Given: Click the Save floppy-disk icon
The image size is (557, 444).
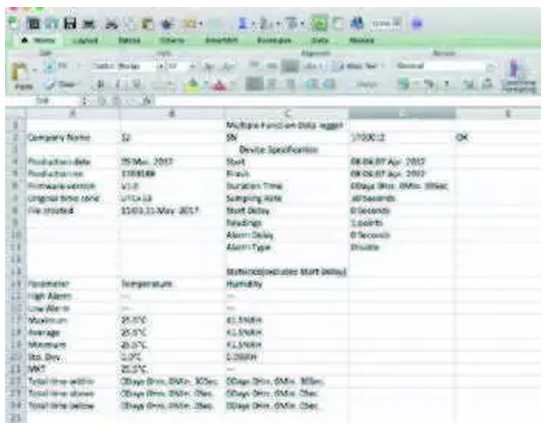Looking at the screenshot, I should tap(70, 24).
